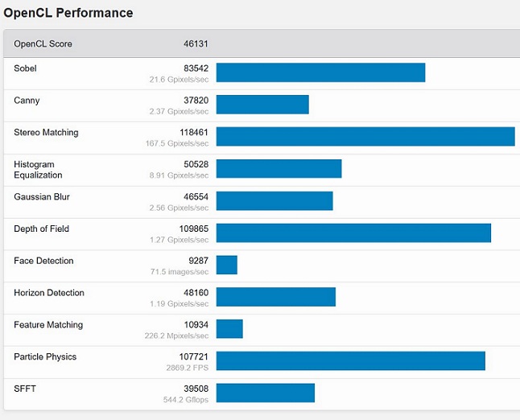Click the Face Detection score bar
This screenshot has width=520, height=420.
tap(227, 265)
